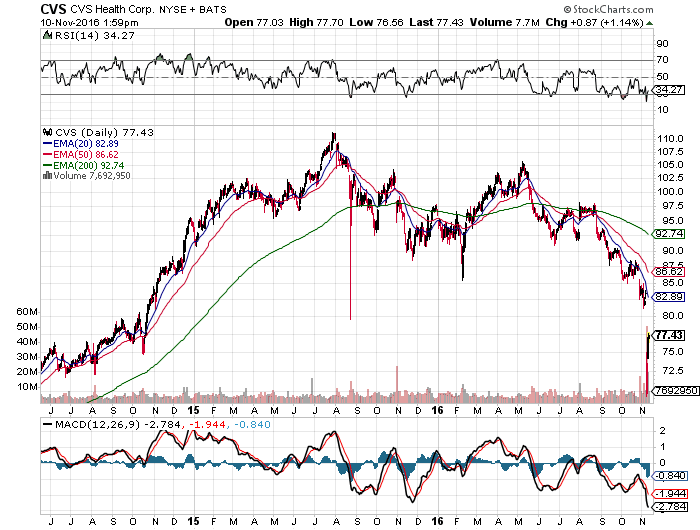Image resolution: width=700 pixels, height=530 pixels.
Task: Click the -0.840 MACD histogram axis tag
Action: click(x=669, y=476)
